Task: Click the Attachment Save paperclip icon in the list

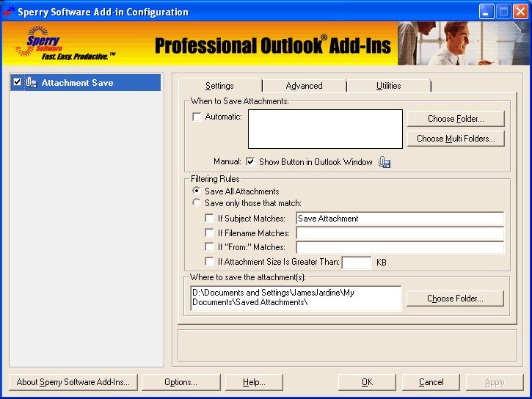Action: 32,83
